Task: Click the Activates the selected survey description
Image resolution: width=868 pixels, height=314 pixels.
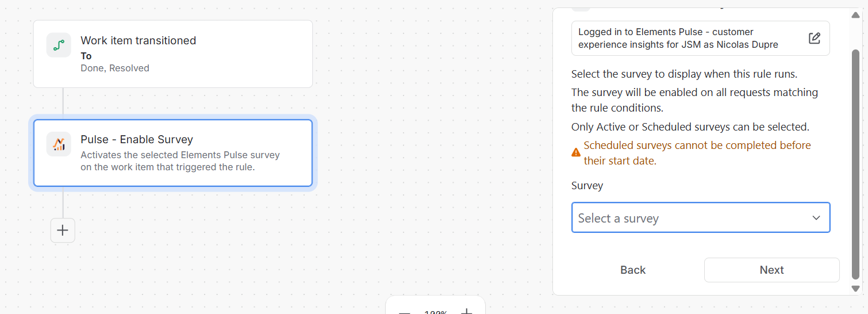Action: [x=180, y=161]
